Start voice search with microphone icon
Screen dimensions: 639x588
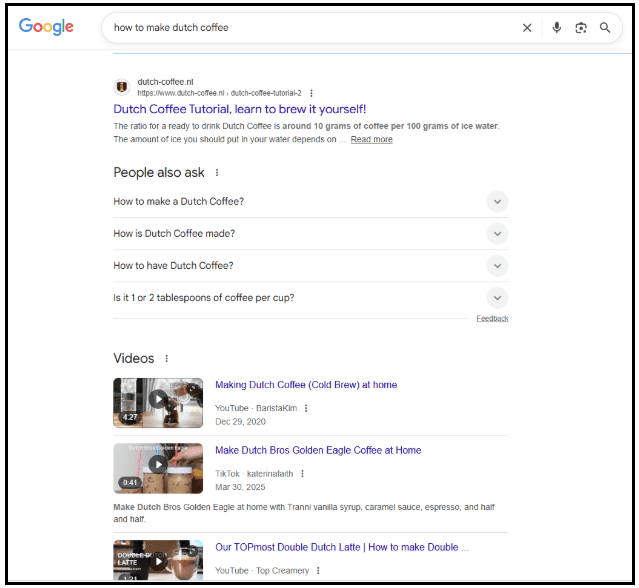(556, 28)
